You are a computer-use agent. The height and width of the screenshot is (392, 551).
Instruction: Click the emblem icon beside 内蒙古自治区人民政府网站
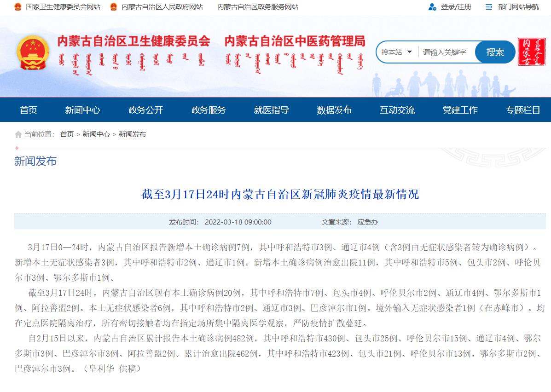113,7
